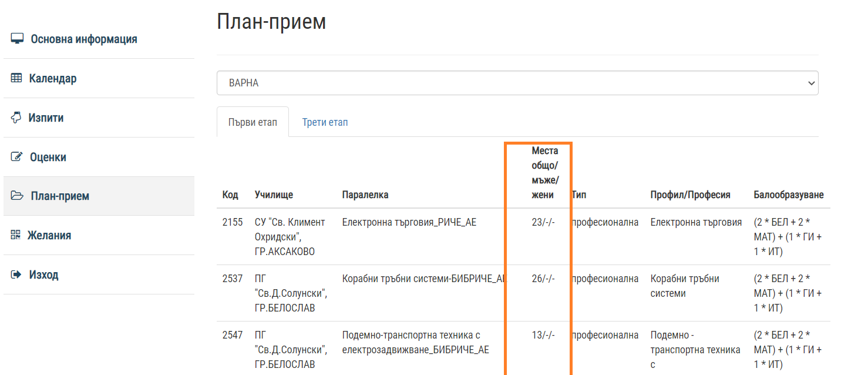Switch to the Трети етап tab
Viewport: 868px width, 375px height.
[x=325, y=122]
